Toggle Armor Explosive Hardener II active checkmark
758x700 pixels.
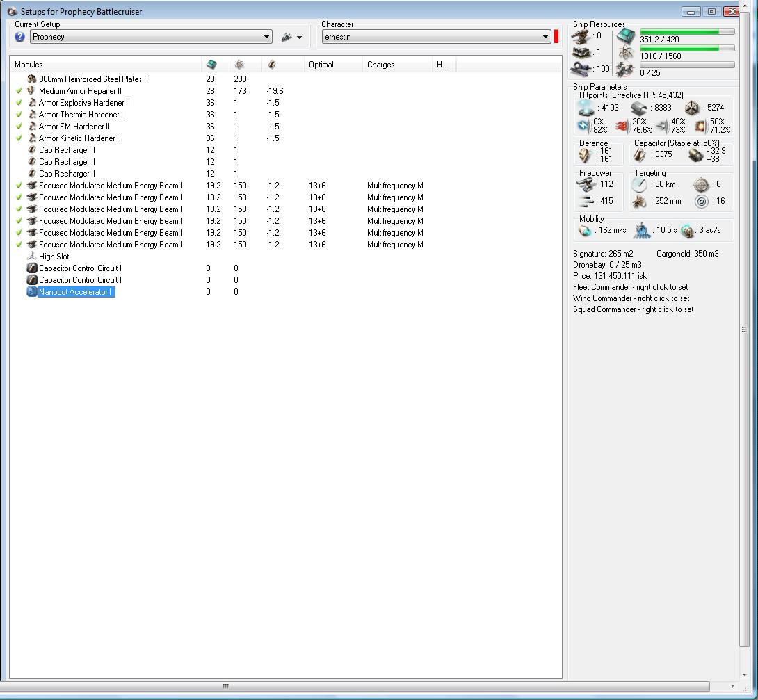coord(19,102)
